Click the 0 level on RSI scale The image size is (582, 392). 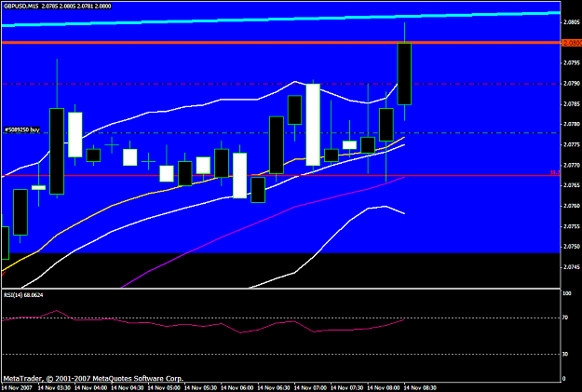click(564, 379)
